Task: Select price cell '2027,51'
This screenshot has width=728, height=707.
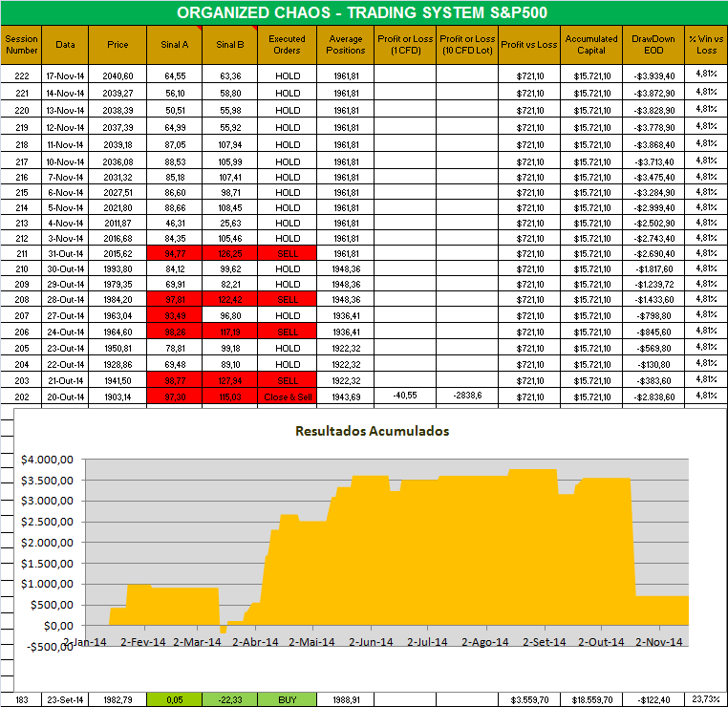Action: [118, 192]
